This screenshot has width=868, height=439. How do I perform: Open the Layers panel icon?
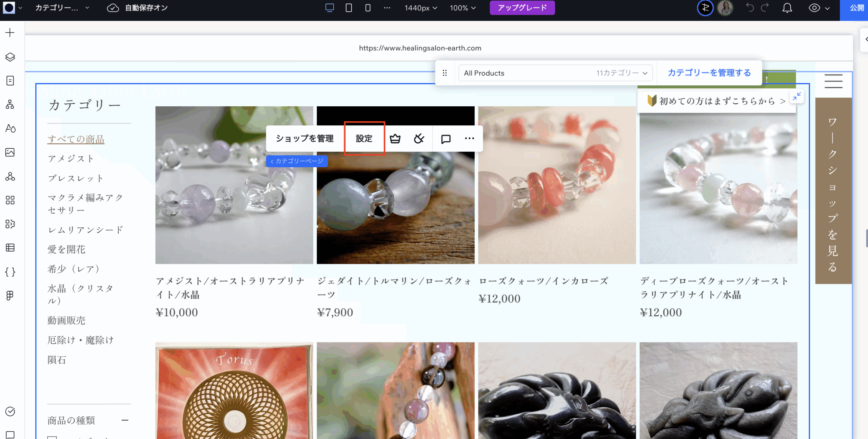(x=10, y=57)
